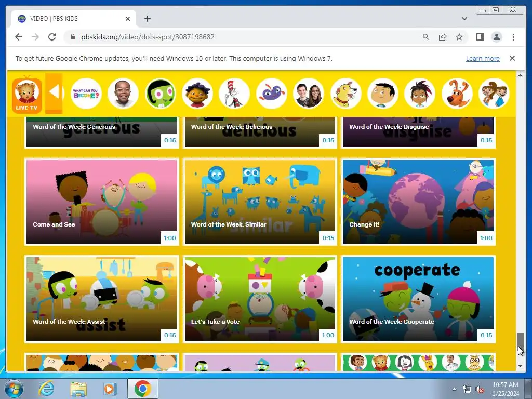Click the Learn more link

pyautogui.click(x=483, y=58)
